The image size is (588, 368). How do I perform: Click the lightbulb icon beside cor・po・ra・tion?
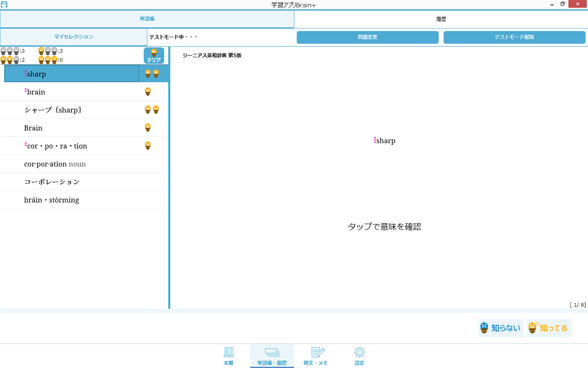tap(148, 145)
